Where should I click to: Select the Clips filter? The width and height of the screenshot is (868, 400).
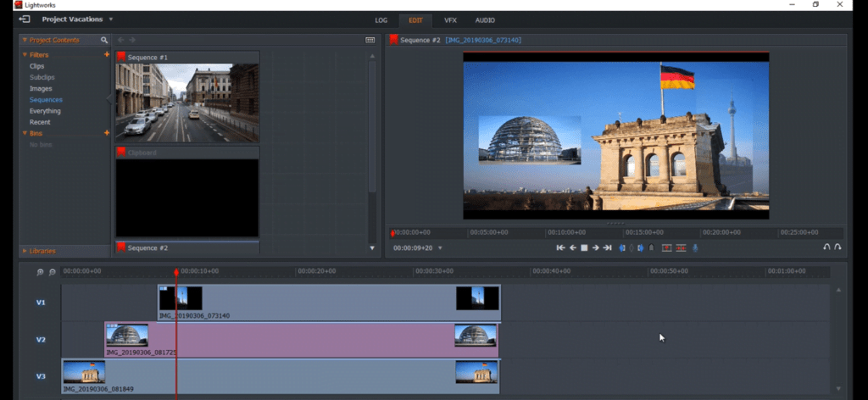tap(37, 66)
